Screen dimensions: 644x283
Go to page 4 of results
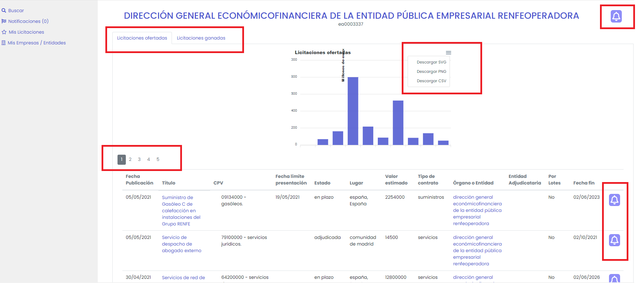coord(149,160)
